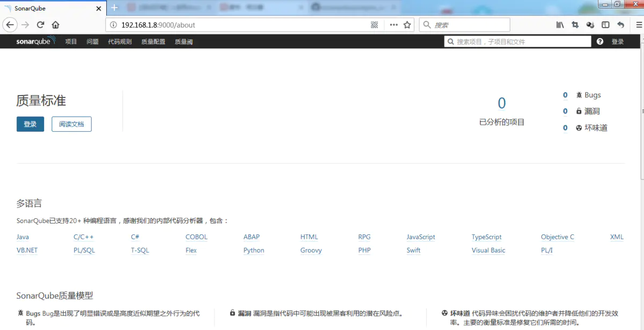Select the SonarQube browser tab
This screenshot has width=644, height=330.
point(53,9)
